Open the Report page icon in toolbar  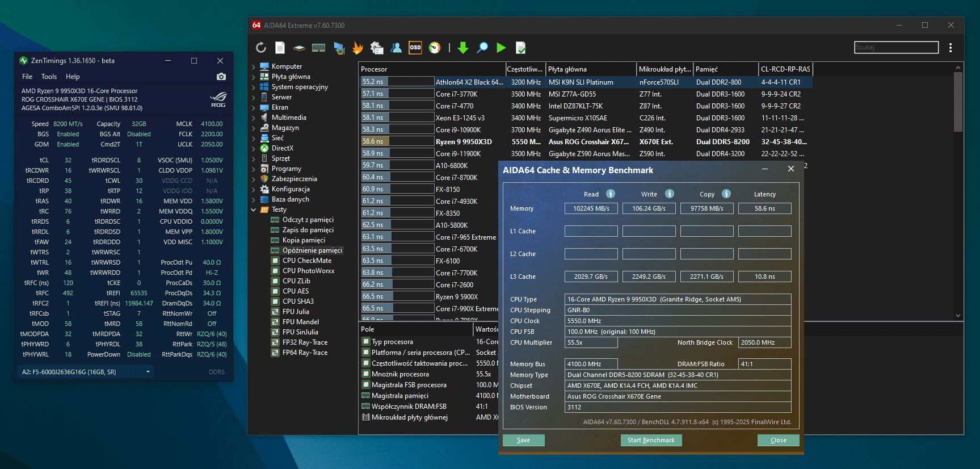click(x=280, y=48)
